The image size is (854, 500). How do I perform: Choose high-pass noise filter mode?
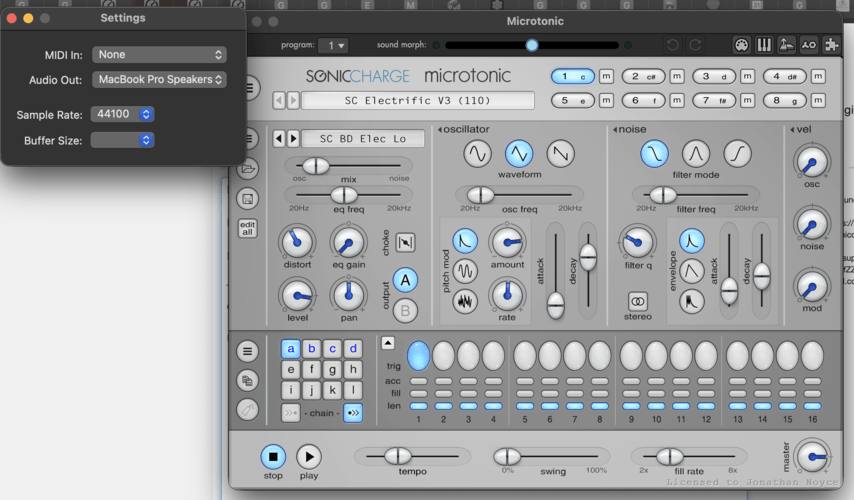point(737,154)
